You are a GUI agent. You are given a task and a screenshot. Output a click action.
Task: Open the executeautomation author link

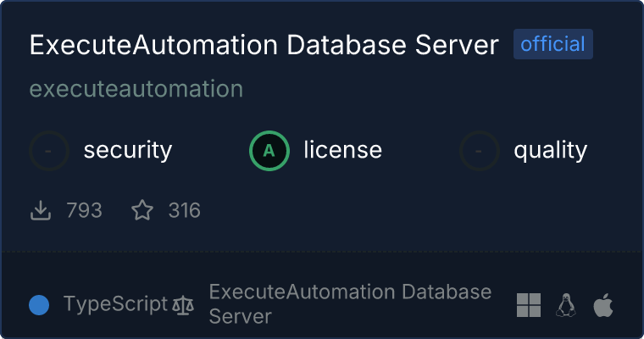[136, 88]
